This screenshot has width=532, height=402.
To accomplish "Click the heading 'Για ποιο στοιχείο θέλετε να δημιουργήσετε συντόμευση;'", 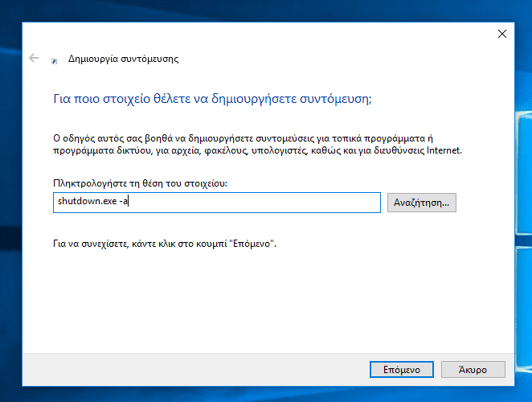I will [x=212, y=99].
